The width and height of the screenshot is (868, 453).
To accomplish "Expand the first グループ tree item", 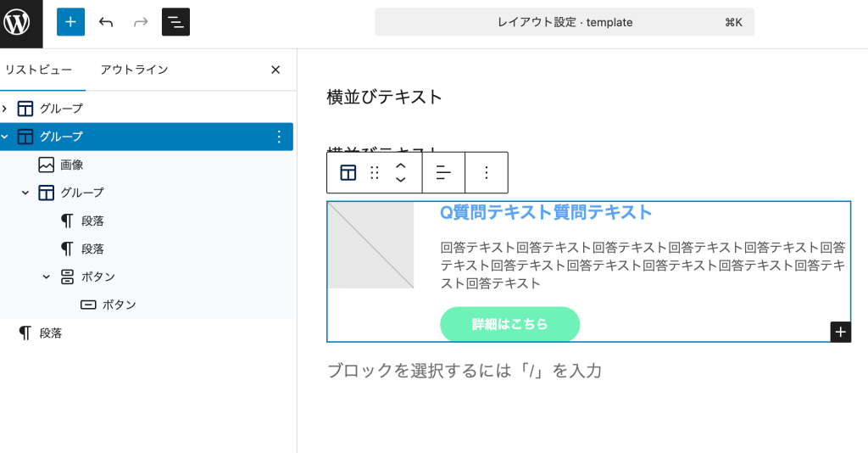I will (5, 109).
